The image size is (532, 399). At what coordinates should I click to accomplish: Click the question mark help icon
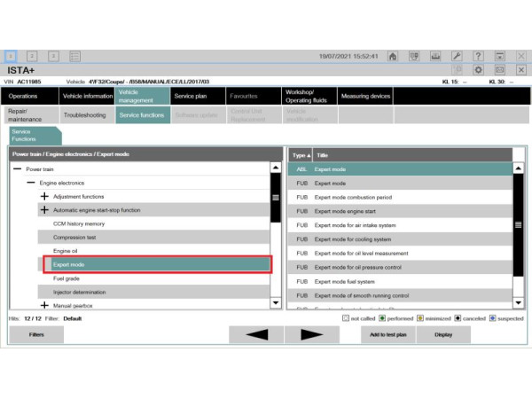pyautogui.click(x=479, y=56)
